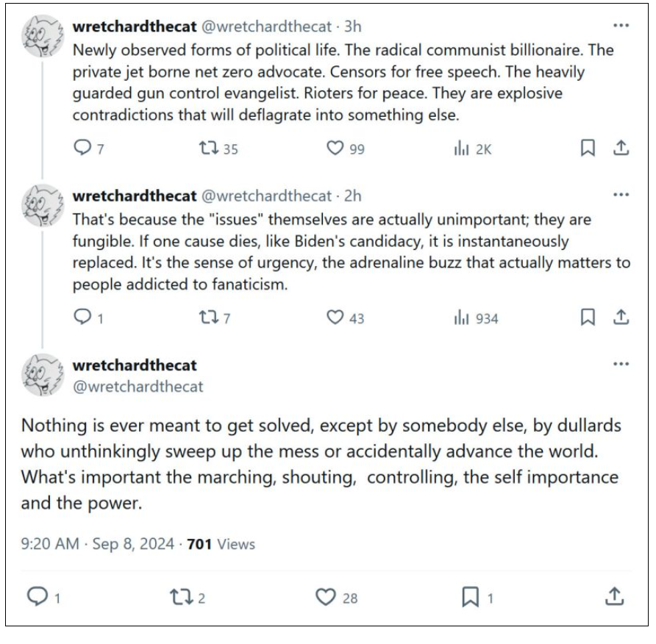Open the @wretchardthecat handle on the main tweet
Image resolution: width=656 pixels, height=644 pixels.
coord(138,386)
